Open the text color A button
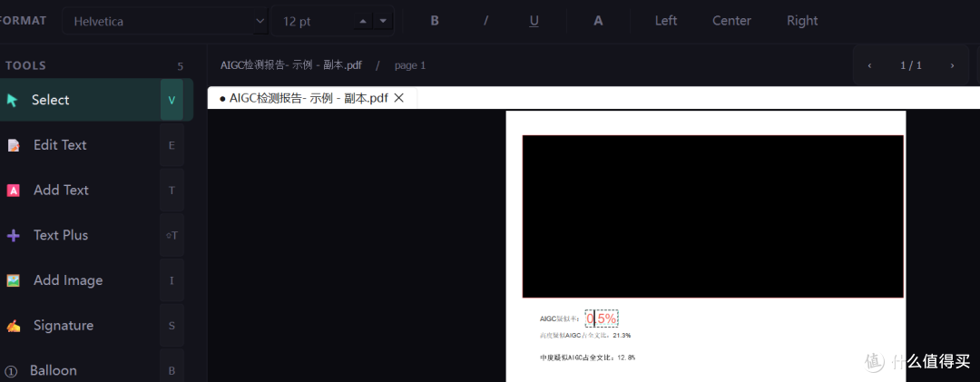This screenshot has height=382, width=980. [598, 21]
